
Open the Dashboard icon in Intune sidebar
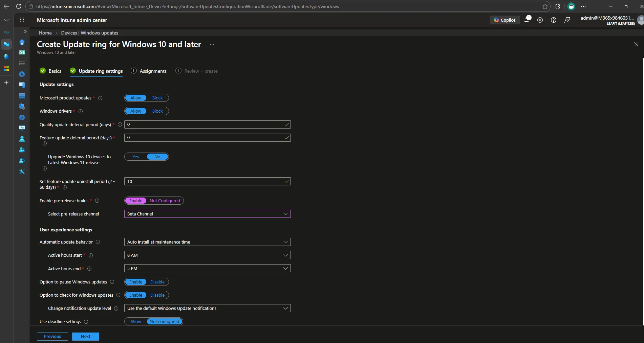tap(22, 52)
